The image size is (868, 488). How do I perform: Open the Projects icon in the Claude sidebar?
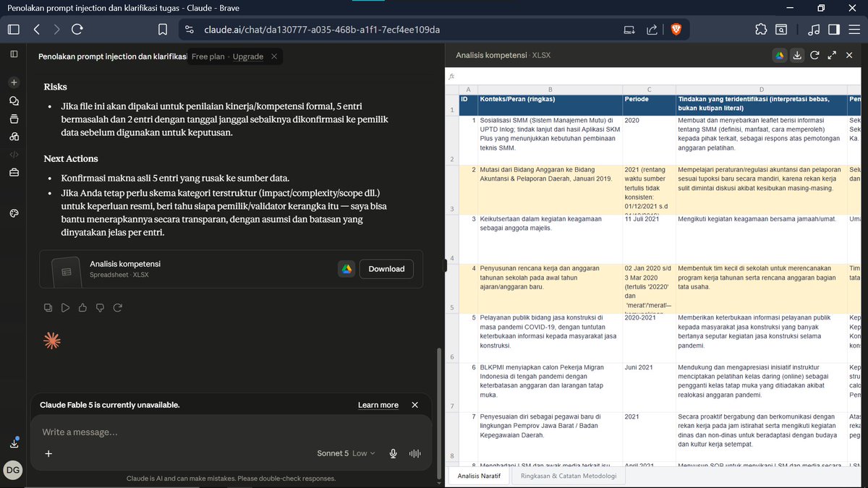pyautogui.click(x=14, y=118)
